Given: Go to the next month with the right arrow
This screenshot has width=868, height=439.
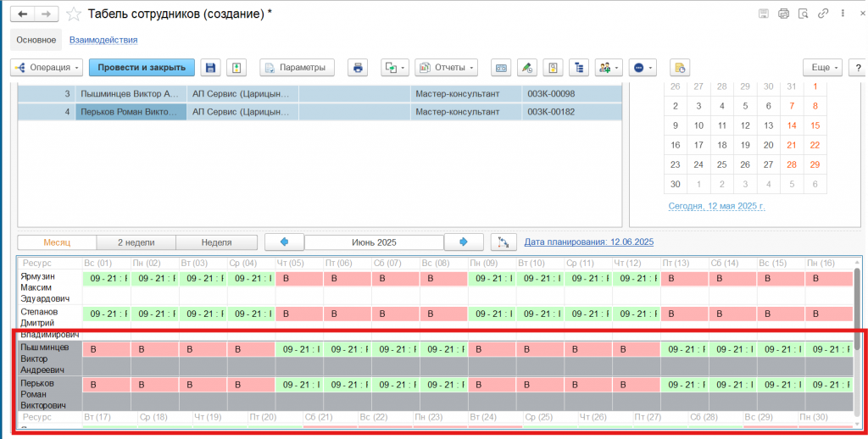Looking at the screenshot, I should coord(464,242).
